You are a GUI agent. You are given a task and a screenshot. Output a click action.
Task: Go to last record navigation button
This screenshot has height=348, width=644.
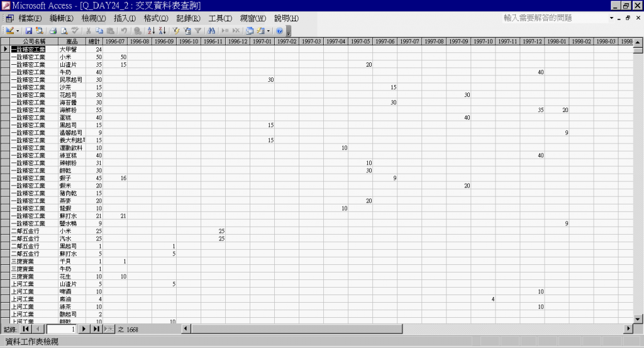(96, 329)
